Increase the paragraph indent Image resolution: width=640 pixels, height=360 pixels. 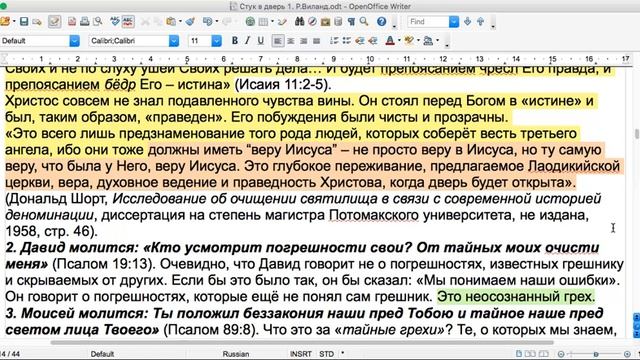click(373, 41)
